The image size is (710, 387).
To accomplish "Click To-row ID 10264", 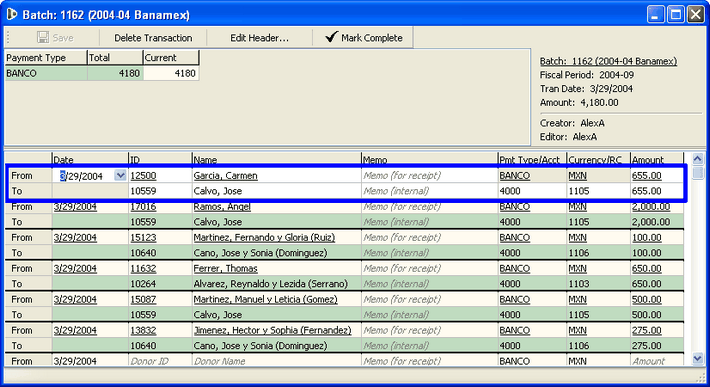I will click(143, 284).
